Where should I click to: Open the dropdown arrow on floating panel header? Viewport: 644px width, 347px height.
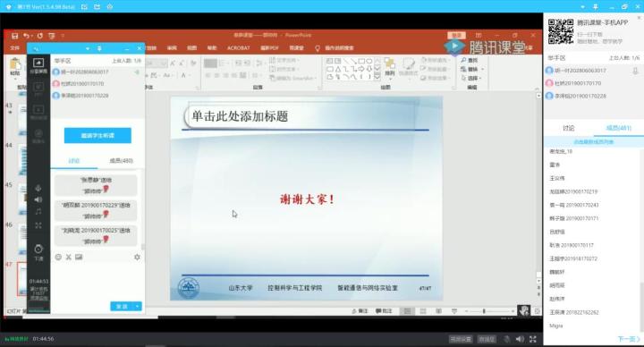[x=88, y=48]
